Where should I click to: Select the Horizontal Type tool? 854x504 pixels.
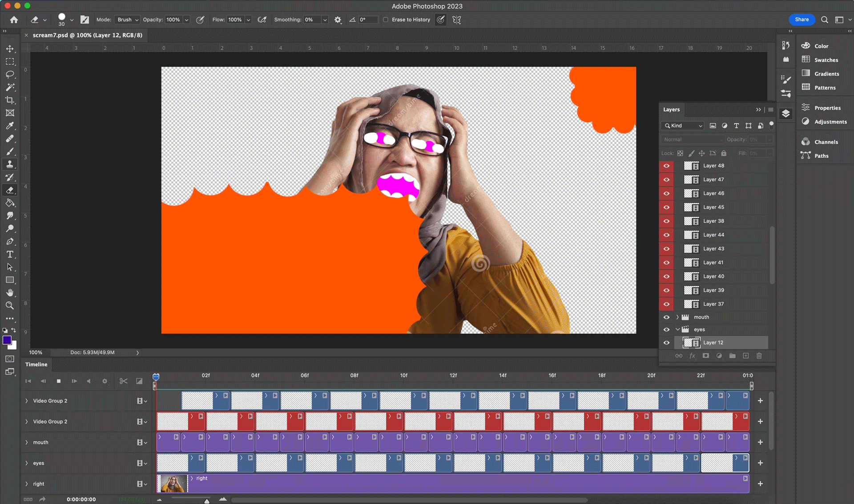click(x=10, y=255)
